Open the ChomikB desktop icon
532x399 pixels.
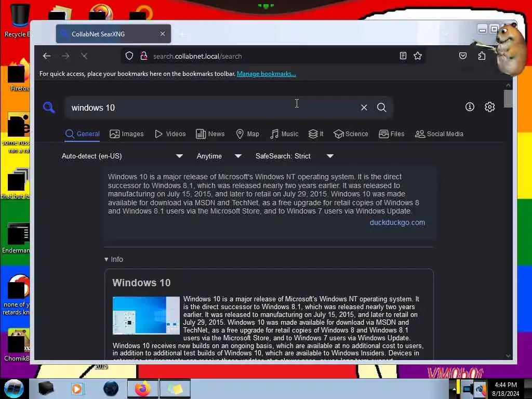pos(17,345)
